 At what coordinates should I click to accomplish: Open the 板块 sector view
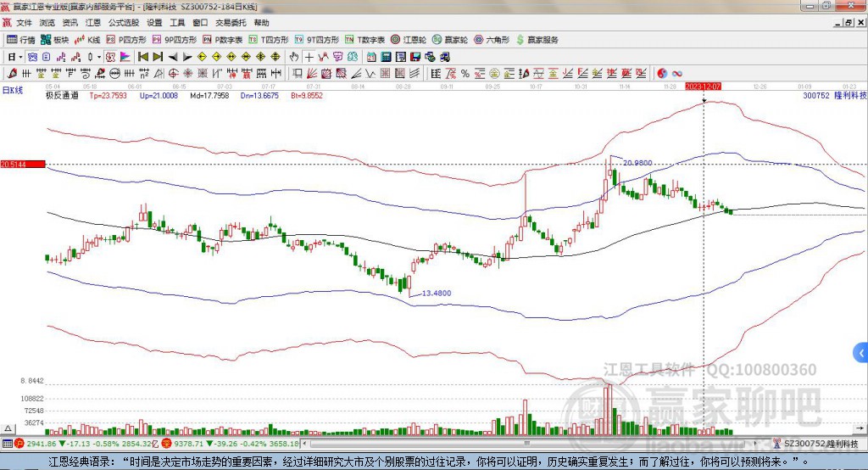(55, 40)
